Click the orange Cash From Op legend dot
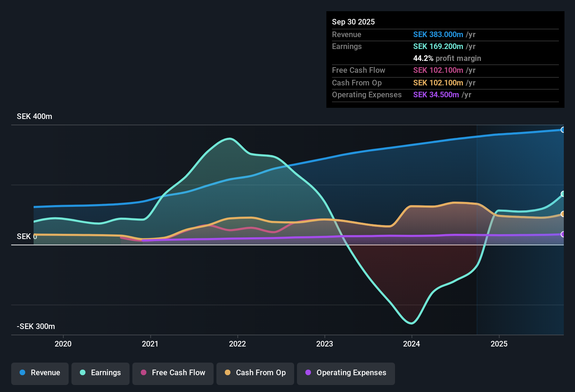 coord(227,373)
